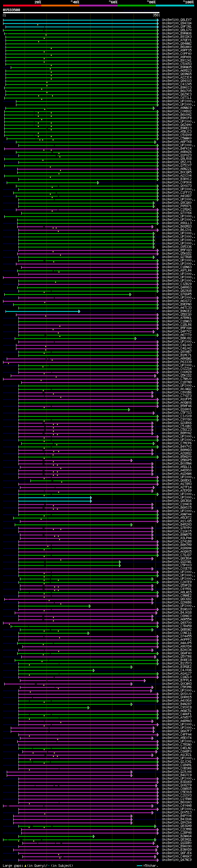Click the cyan =50char. scale marker
Image resolution: width=197 pixels, height=868 pixels.
click(139, 866)
